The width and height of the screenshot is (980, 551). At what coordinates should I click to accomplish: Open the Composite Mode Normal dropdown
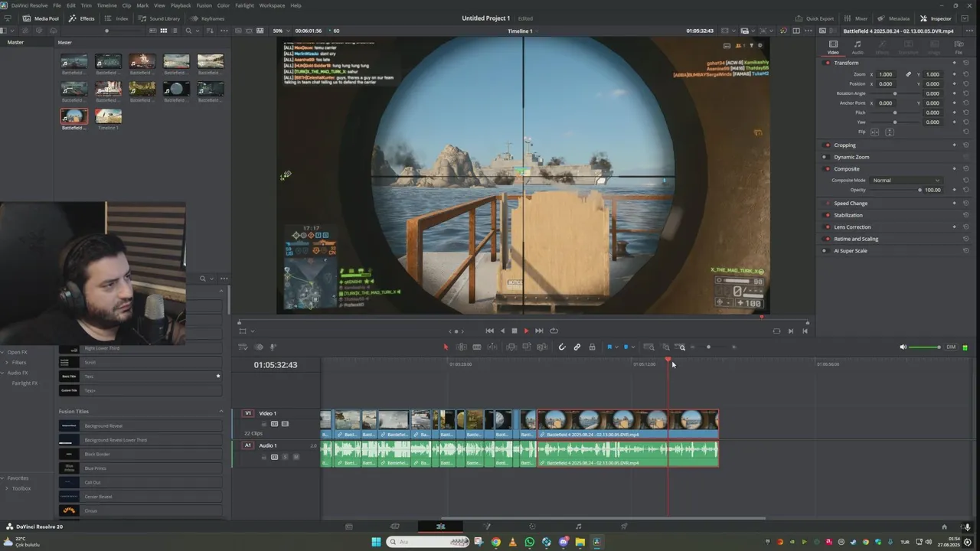coord(906,180)
